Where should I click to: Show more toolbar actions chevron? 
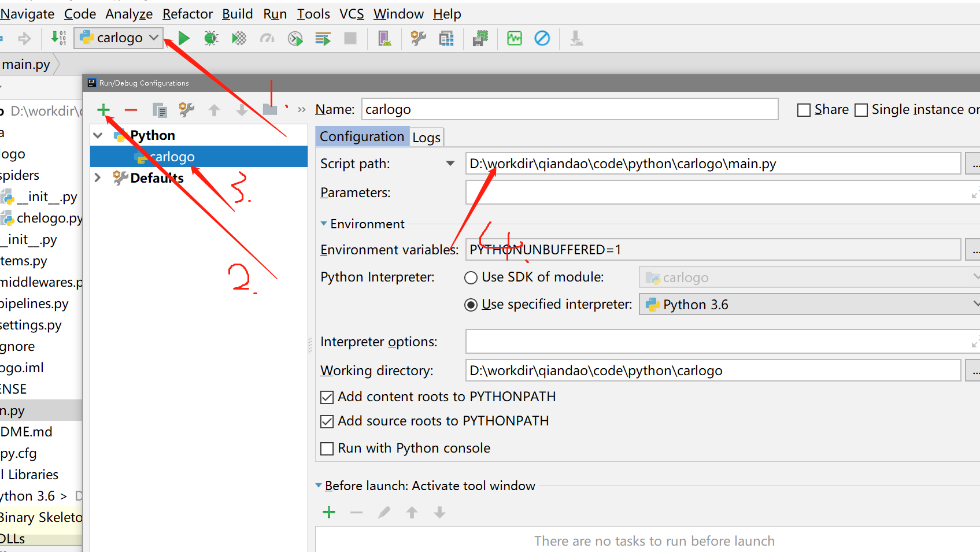[301, 109]
